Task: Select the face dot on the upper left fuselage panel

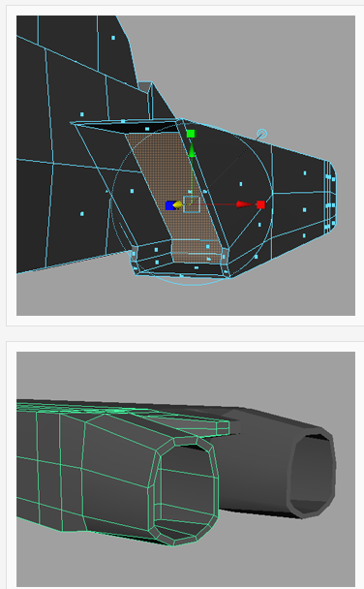Action: click(82, 114)
